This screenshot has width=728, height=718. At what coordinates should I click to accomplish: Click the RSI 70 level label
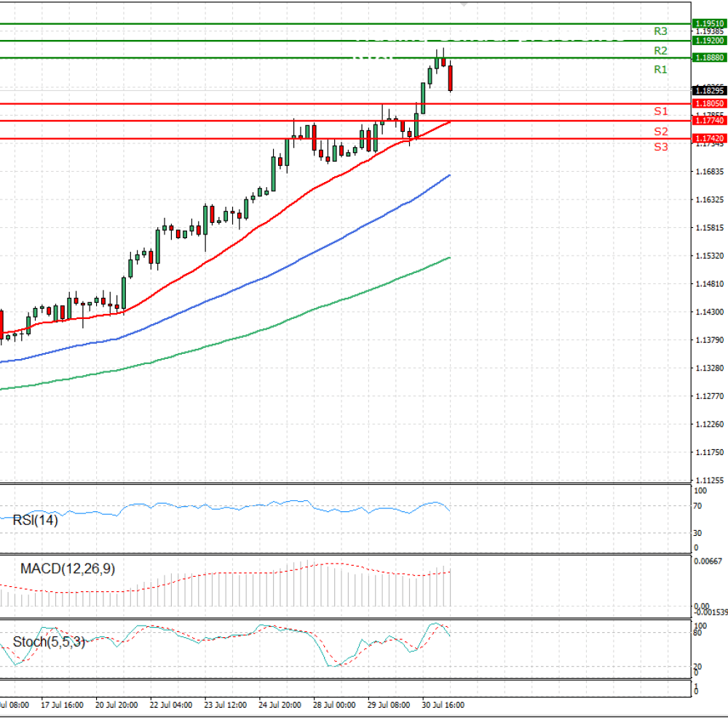(697, 506)
